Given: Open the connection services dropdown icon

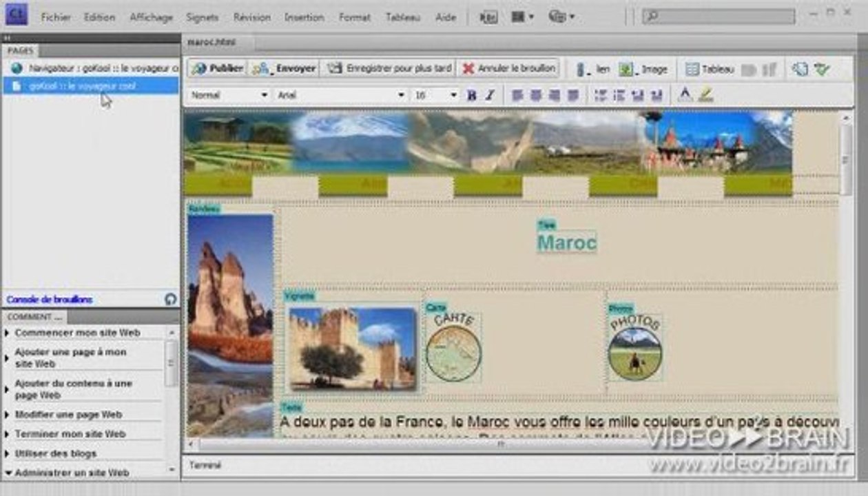Looking at the screenshot, I should pyautogui.click(x=561, y=17).
